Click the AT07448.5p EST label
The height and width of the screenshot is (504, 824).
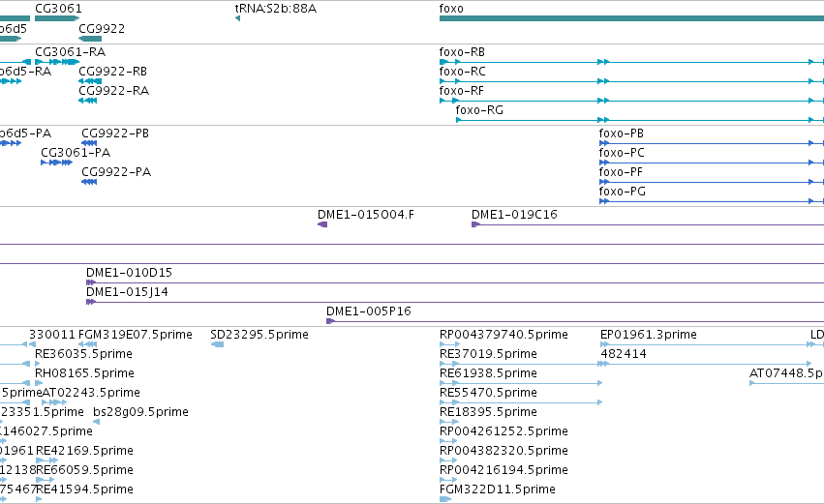coord(786,373)
